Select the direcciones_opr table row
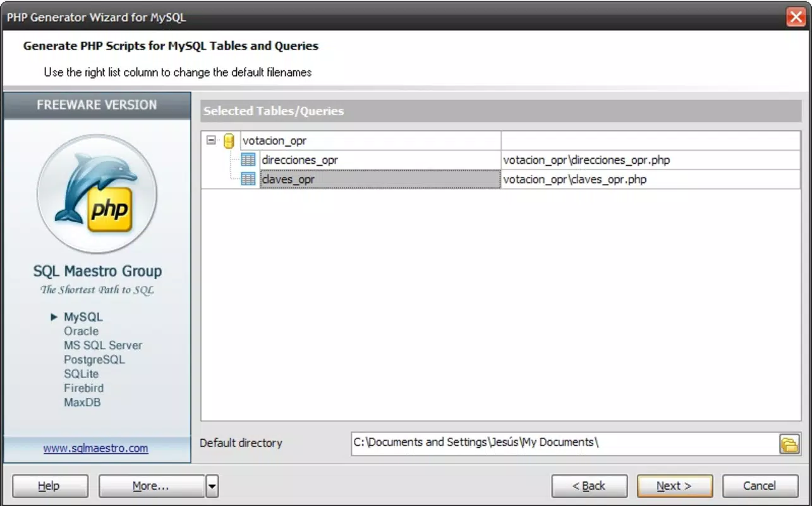Screen dimensions: 812x506 [381, 160]
